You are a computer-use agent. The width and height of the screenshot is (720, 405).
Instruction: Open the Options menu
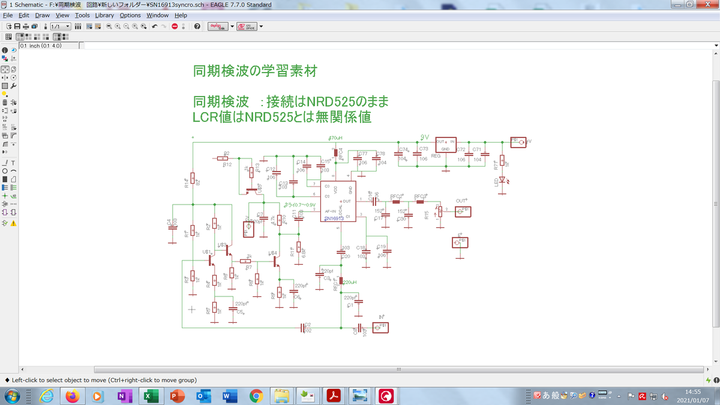pos(130,16)
